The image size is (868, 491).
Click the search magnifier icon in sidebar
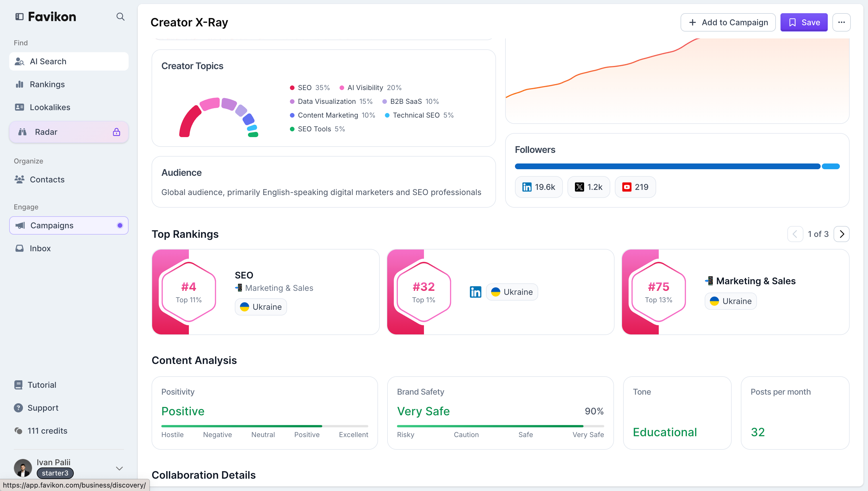point(120,17)
